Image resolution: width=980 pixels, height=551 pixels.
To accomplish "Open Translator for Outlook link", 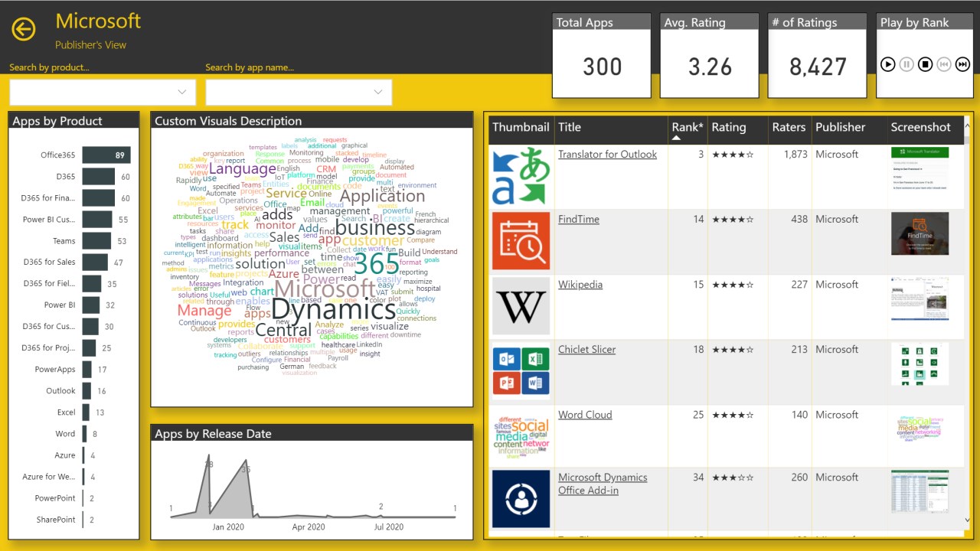I will tap(607, 154).
